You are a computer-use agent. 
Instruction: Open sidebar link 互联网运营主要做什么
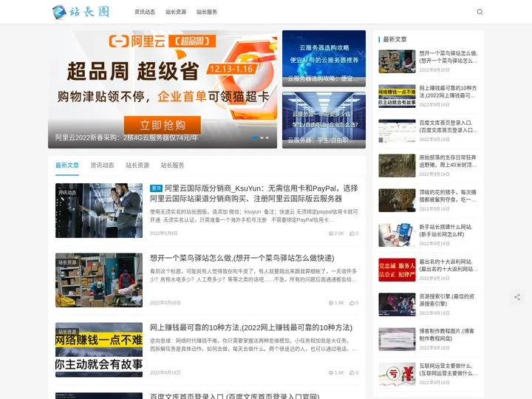coord(449,369)
